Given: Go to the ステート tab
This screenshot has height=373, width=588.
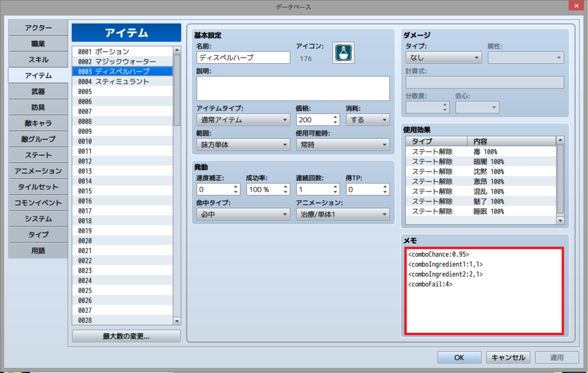Looking at the screenshot, I should (38, 155).
